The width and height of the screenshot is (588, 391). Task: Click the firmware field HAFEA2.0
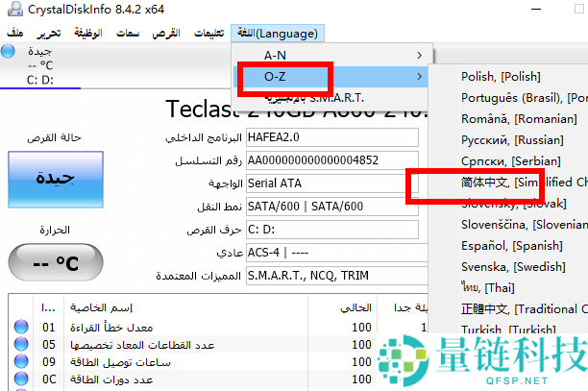332,137
